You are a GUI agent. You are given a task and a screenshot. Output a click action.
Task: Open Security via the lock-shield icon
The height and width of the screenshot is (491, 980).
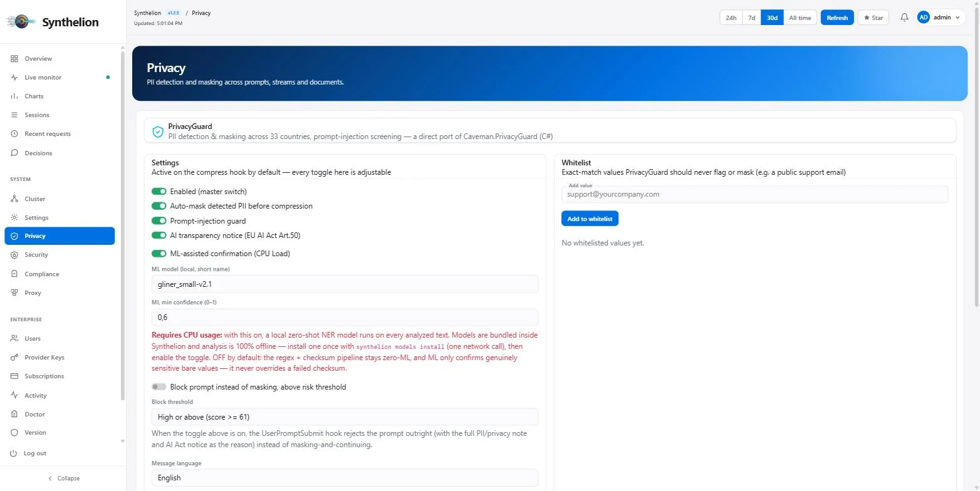coord(14,255)
